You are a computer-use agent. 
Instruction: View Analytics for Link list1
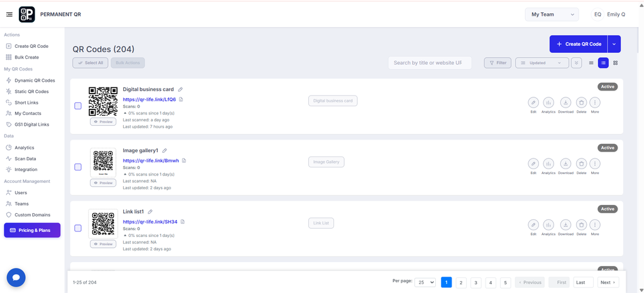click(x=548, y=224)
